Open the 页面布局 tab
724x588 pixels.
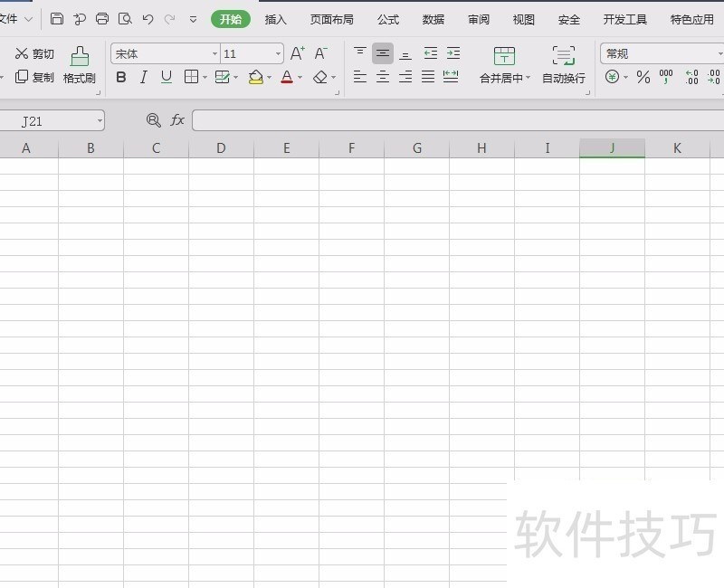point(331,19)
